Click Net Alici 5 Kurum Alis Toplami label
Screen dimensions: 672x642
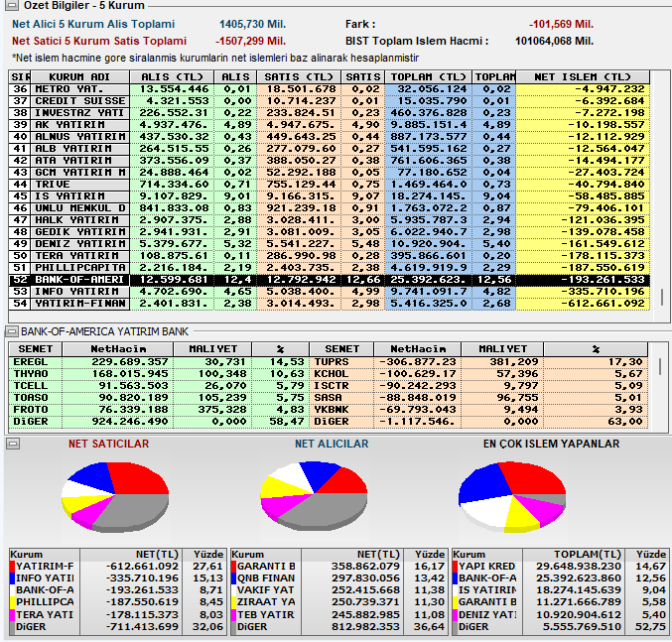click(93, 25)
